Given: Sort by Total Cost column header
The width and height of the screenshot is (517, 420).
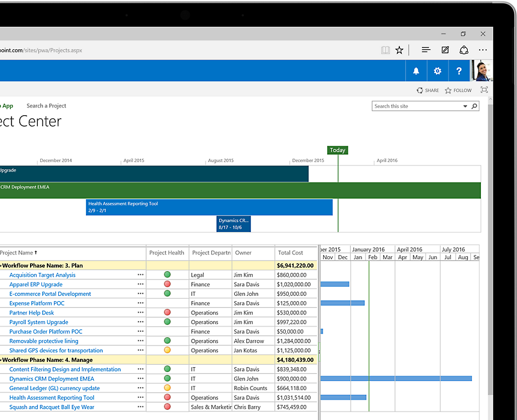Looking at the screenshot, I should [290, 253].
